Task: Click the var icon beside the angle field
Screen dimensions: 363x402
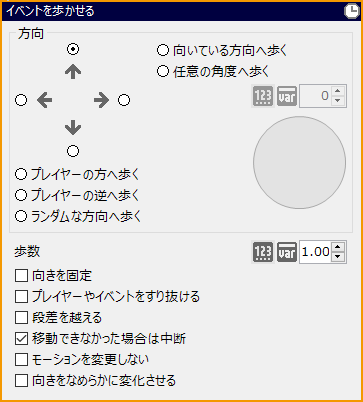Action: 287,96
